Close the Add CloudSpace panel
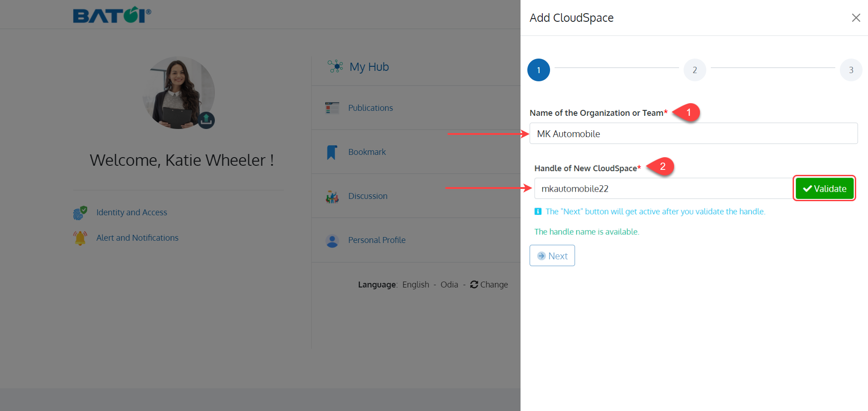868x411 pixels. pyautogui.click(x=856, y=18)
